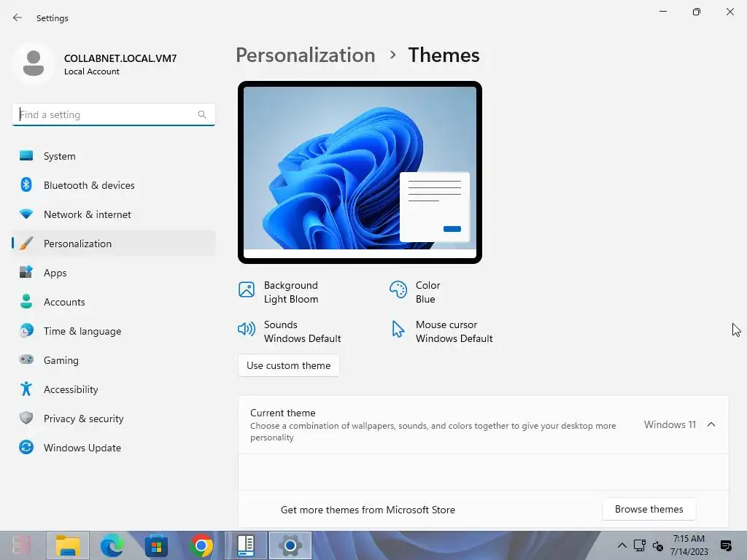Open Microsoft Edge from taskbar
747x560 pixels.
click(x=112, y=545)
